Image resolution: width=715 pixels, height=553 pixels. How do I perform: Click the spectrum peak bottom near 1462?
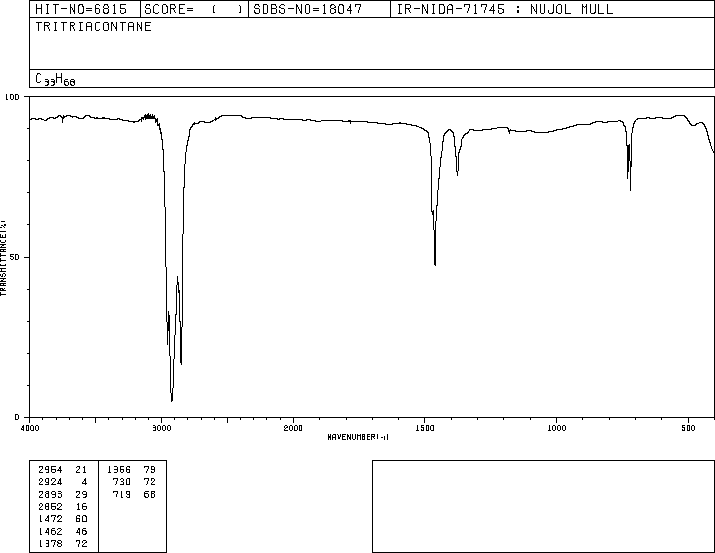pos(435,264)
